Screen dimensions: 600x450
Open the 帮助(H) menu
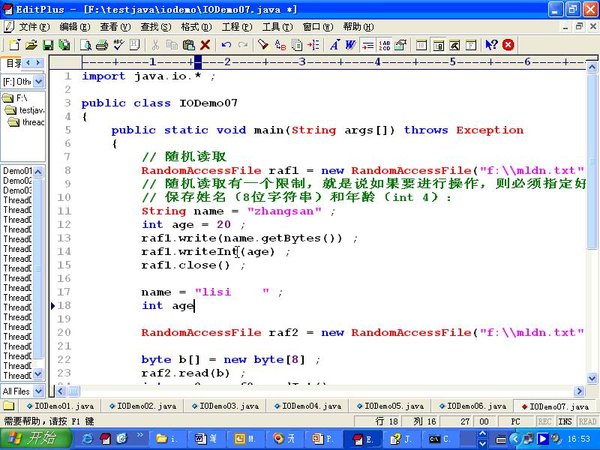(x=359, y=27)
